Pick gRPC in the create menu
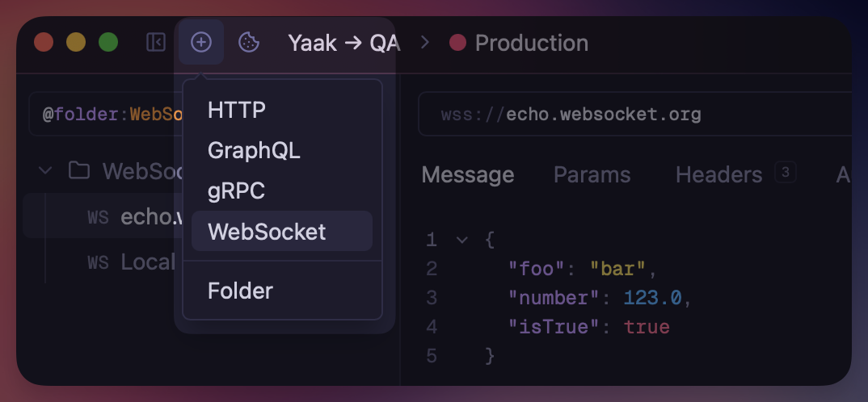The width and height of the screenshot is (868, 402). (x=236, y=191)
